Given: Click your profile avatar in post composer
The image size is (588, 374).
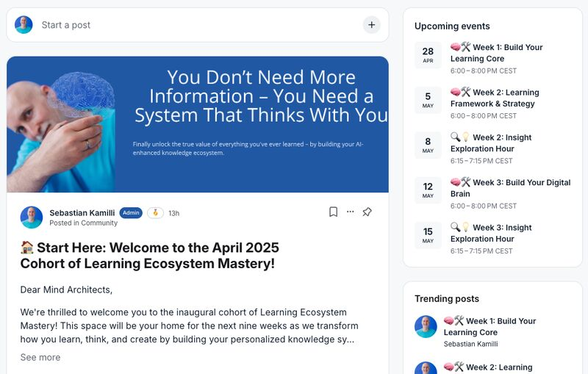Looking at the screenshot, I should tap(24, 25).
